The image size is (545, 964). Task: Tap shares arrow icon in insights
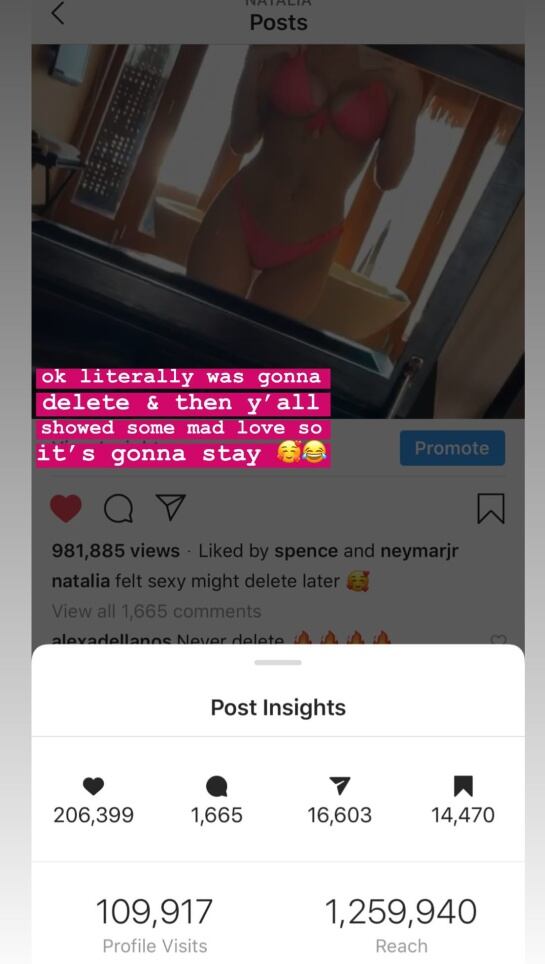(x=340, y=786)
